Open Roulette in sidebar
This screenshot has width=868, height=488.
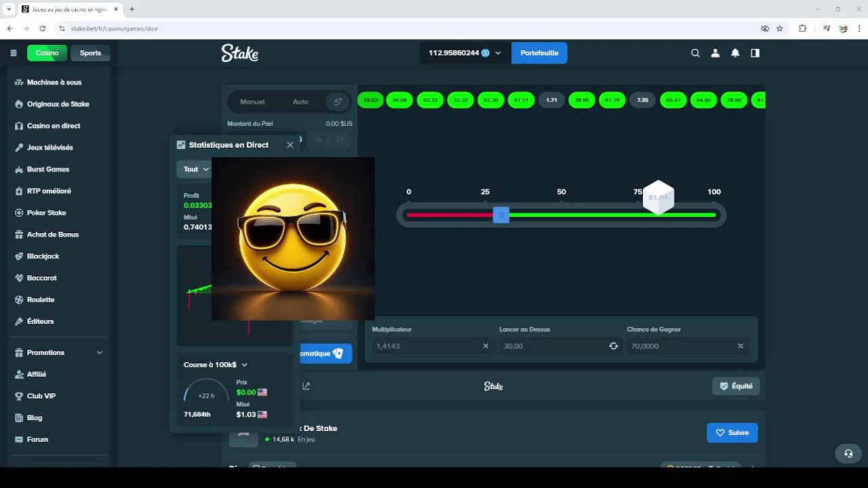tap(41, 299)
